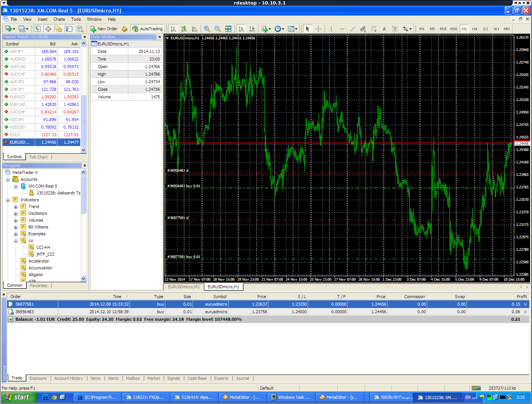Open the Insert menu
Image resolution: width=532 pixels, height=404 pixels.
42,19
